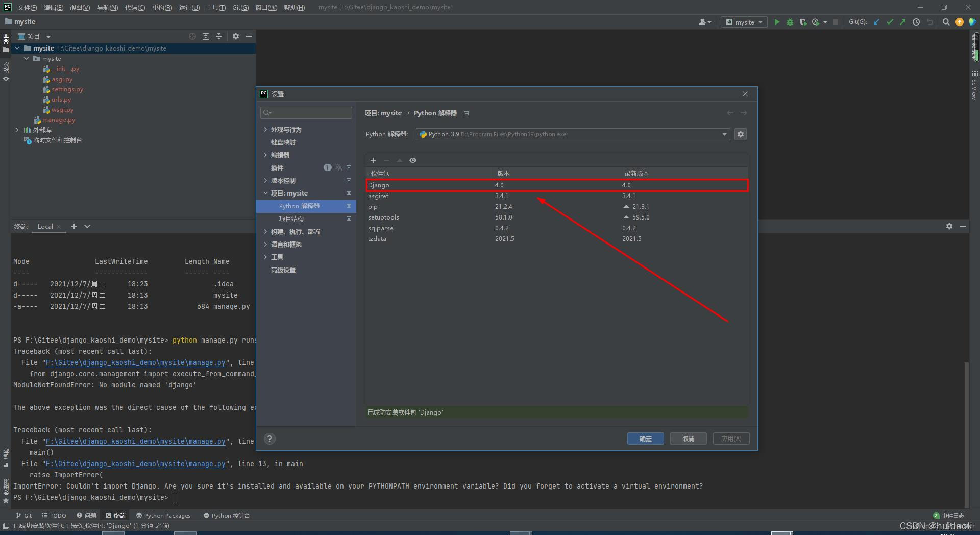Select manage.py in project tree
980x535 pixels.
click(58, 120)
